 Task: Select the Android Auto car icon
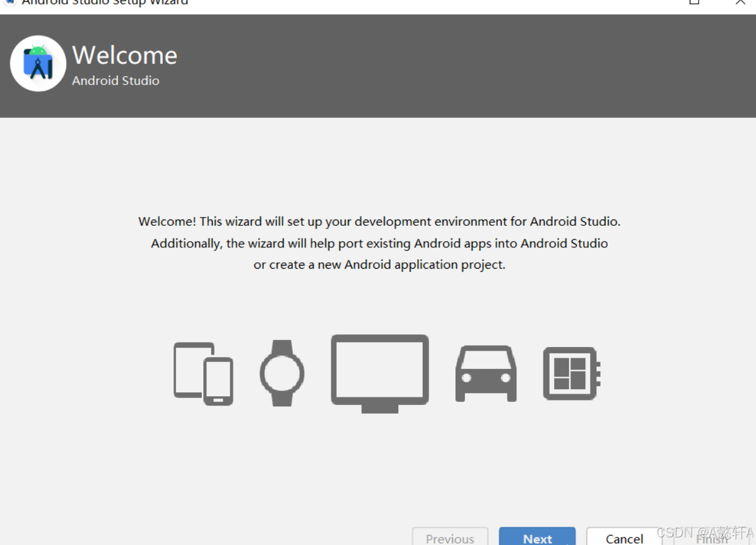pyautogui.click(x=486, y=373)
